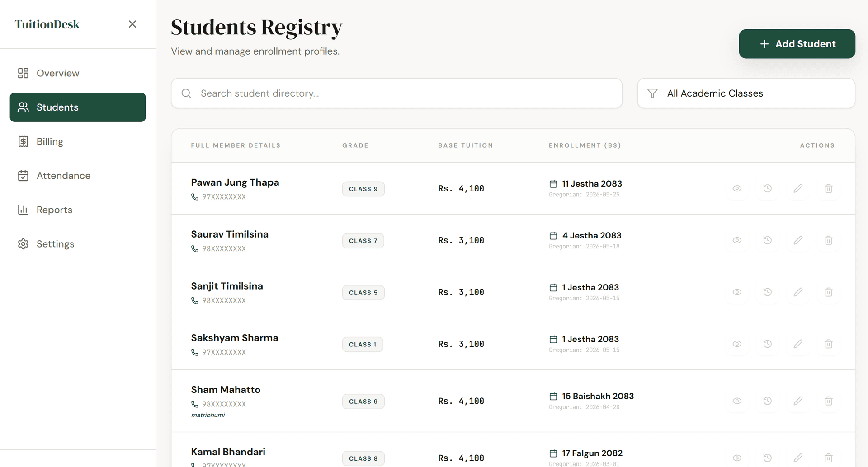868x467 pixels.
Task: Click the 17 Falgun 2082 enrollment date
Action: tap(592, 453)
